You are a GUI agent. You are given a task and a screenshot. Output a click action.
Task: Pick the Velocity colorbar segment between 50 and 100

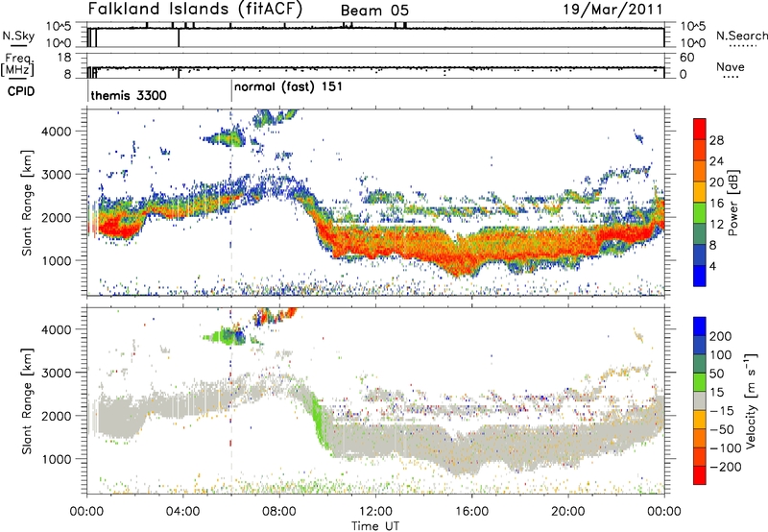tap(700, 364)
